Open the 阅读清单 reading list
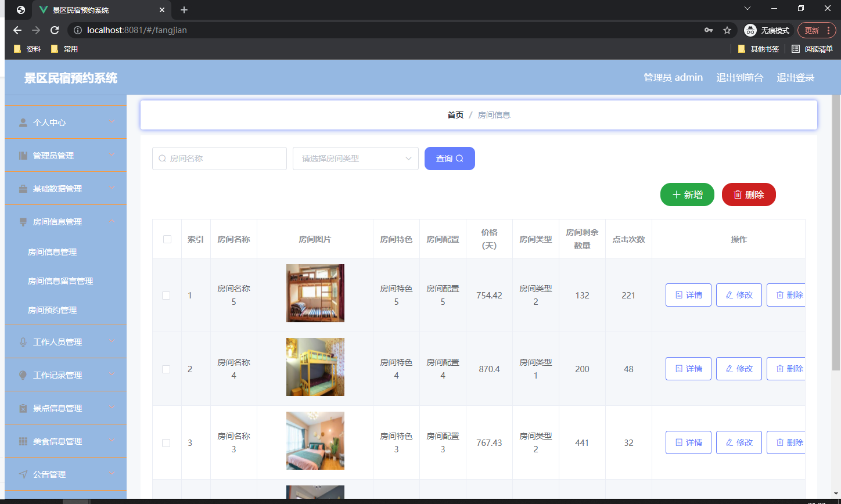The image size is (841, 504). click(x=812, y=49)
